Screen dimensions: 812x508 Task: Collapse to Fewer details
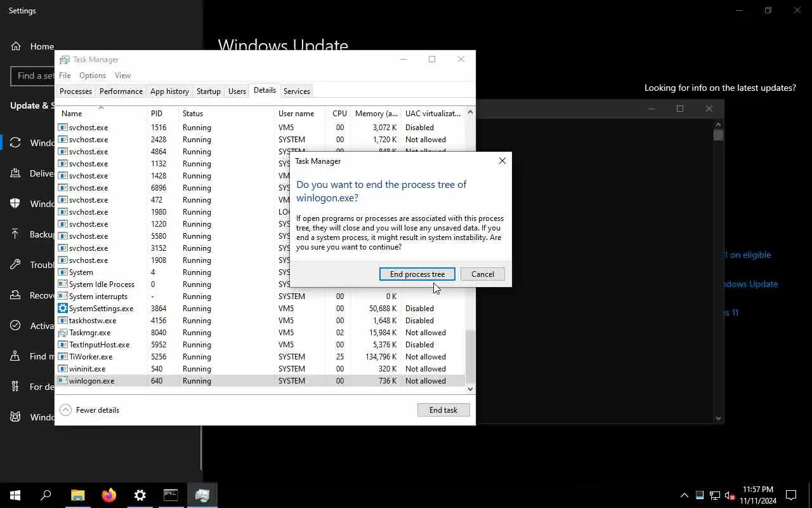pos(89,410)
